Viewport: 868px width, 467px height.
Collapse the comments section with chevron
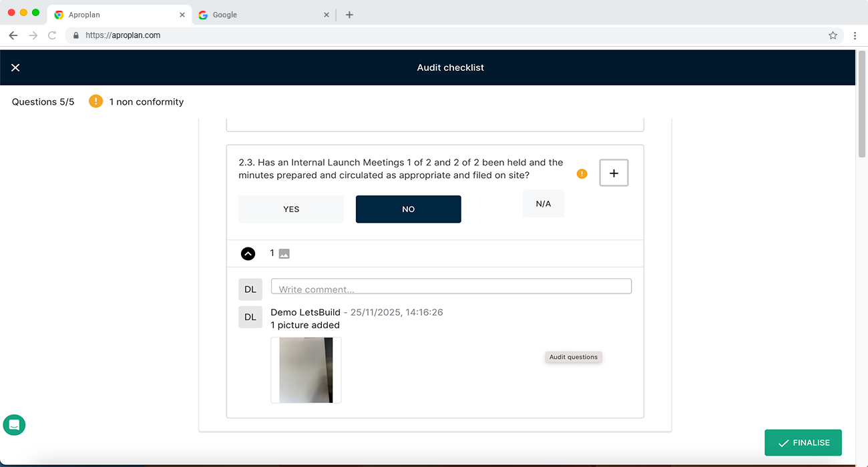[248, 254]
